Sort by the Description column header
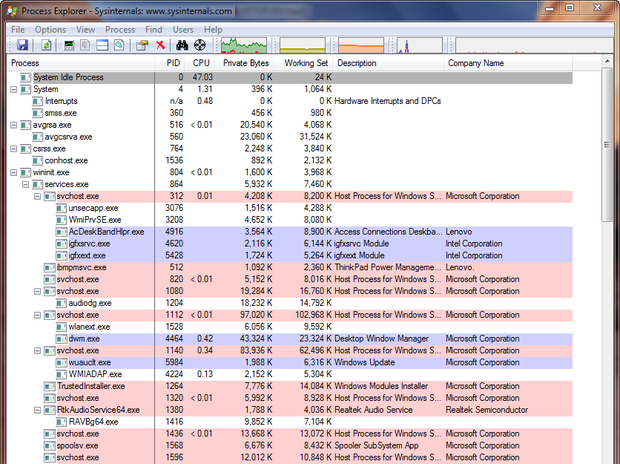 tap(389, 63)
